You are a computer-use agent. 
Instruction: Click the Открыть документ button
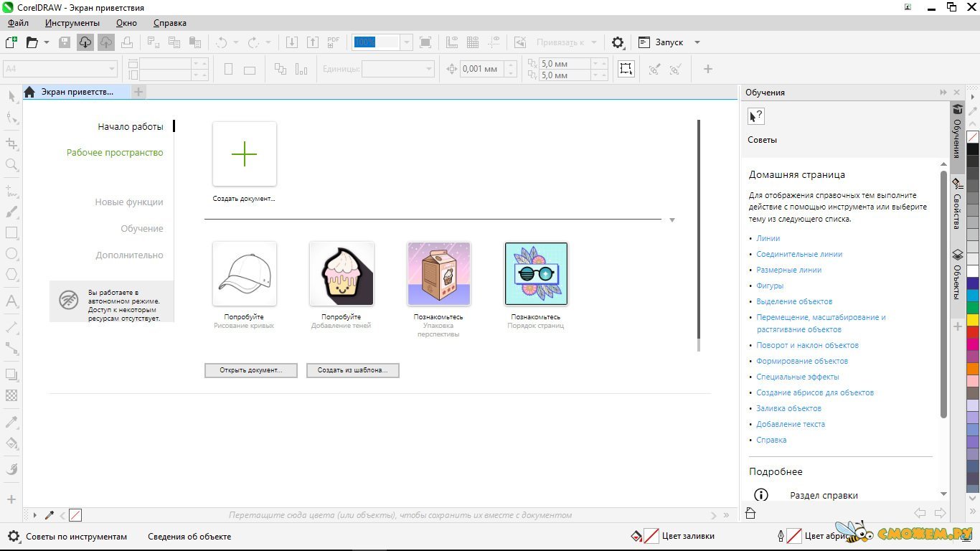tap(250, 370)
